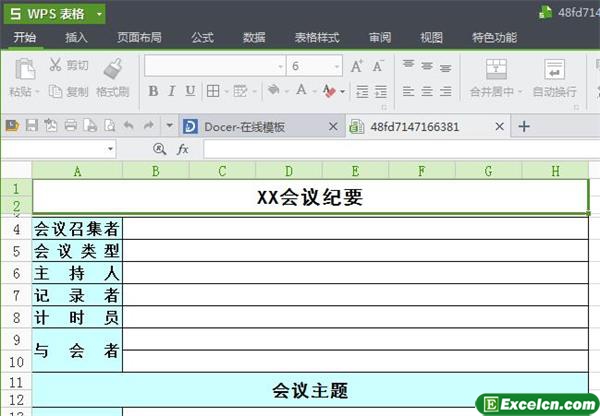The image size is (600, 416).
Task: Increase font size with the A+ icon
Action: coord(356,66)
